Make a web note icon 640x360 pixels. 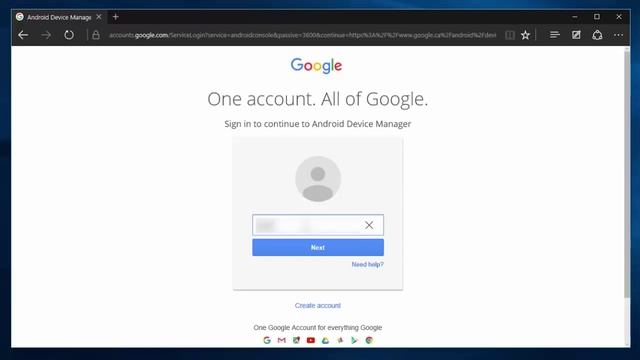[576, 35]
